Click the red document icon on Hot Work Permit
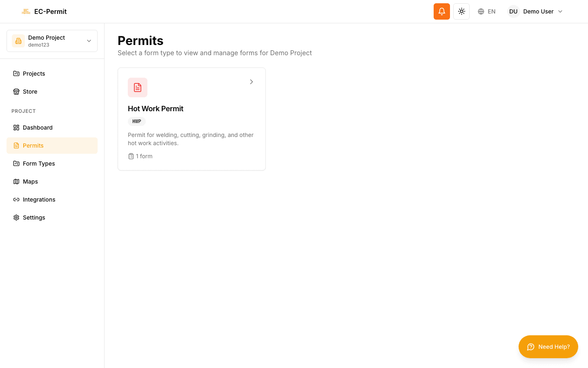This screenshot has height=368, width=588. click(138, 88)
